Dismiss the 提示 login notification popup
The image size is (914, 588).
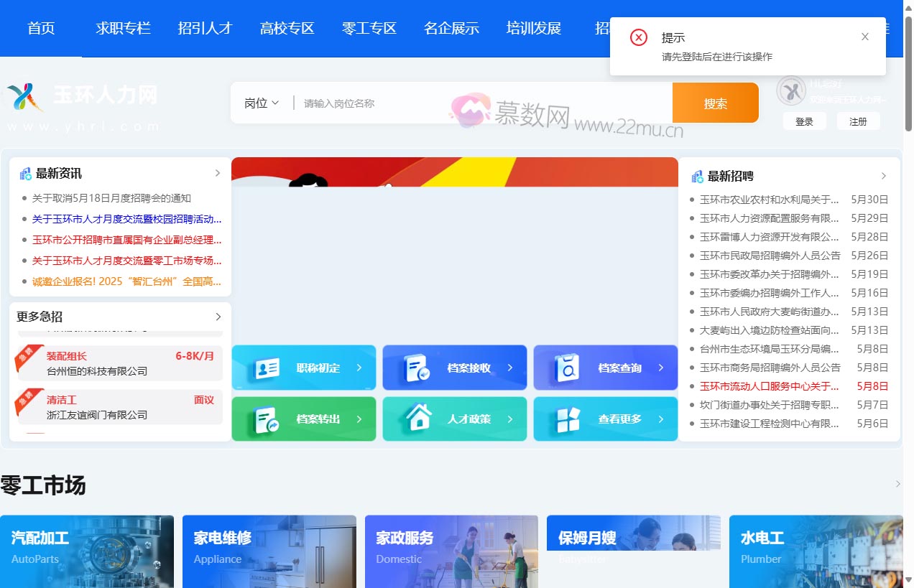click(865, 37)
